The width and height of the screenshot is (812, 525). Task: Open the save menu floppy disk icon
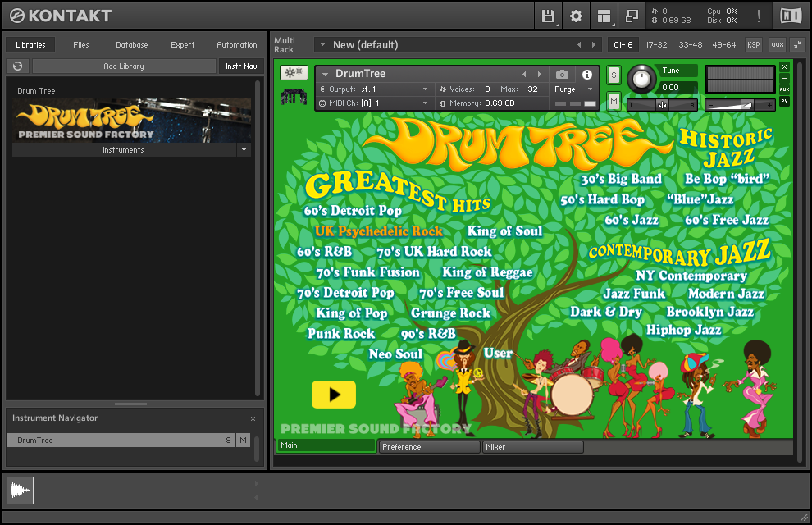point(548,16)
